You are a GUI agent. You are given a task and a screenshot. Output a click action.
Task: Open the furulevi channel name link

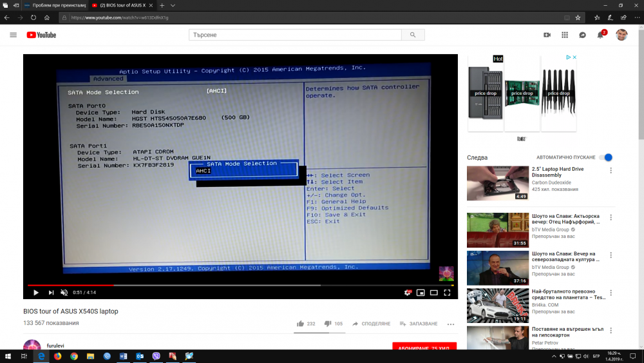55,346
